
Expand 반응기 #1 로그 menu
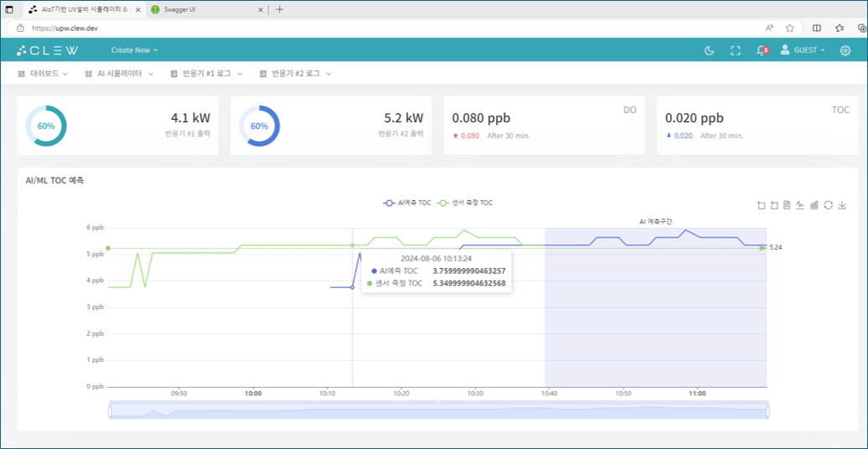206,73
